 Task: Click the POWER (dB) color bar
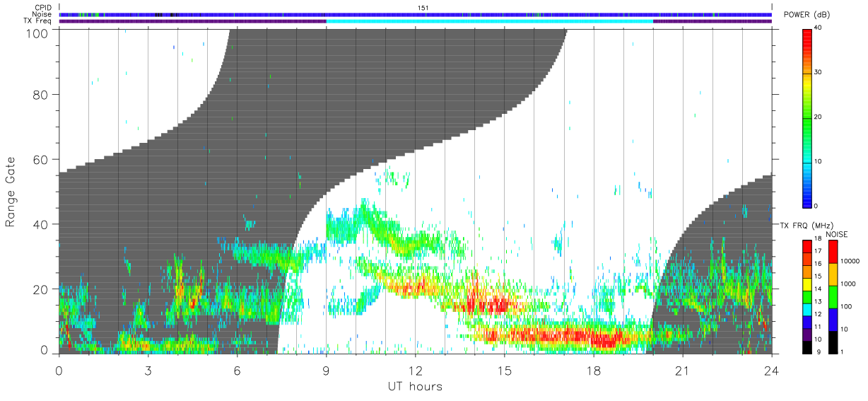808,117
